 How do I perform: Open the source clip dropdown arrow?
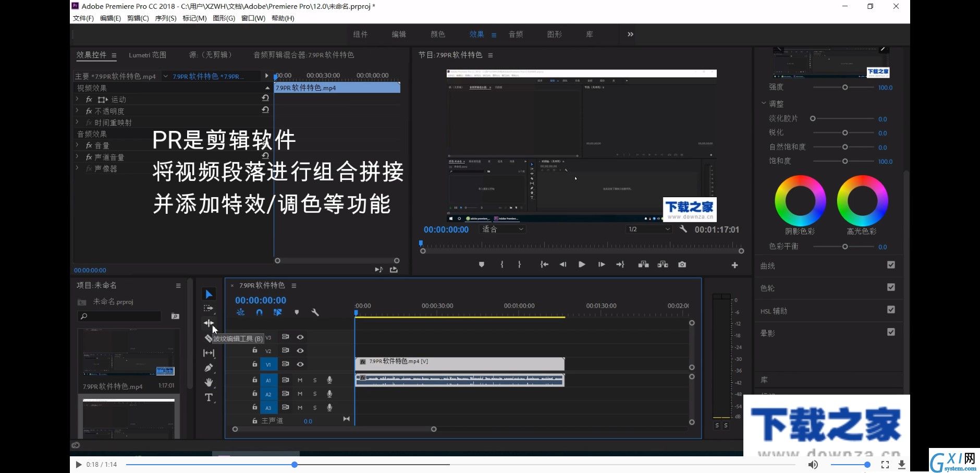(166, 76)
